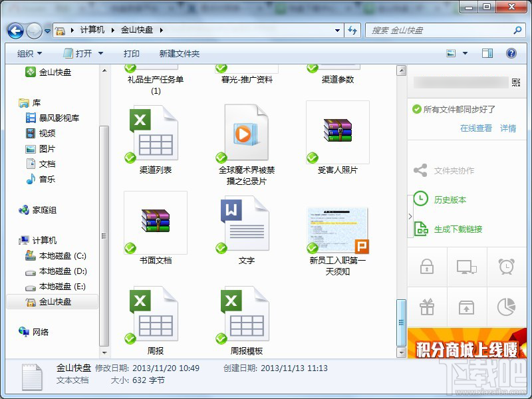Select 网络 in the navigation pane

pos(34,332)
